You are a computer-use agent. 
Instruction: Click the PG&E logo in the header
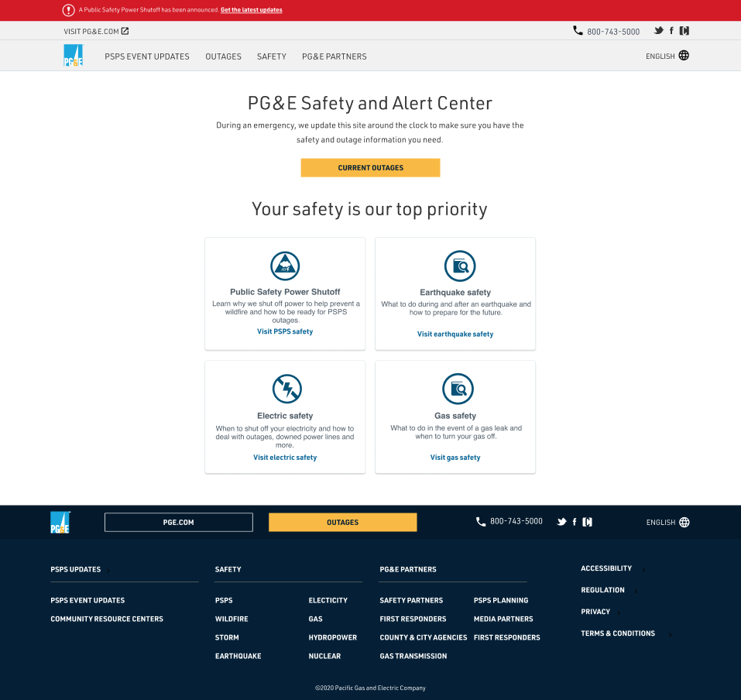point(74,55)
